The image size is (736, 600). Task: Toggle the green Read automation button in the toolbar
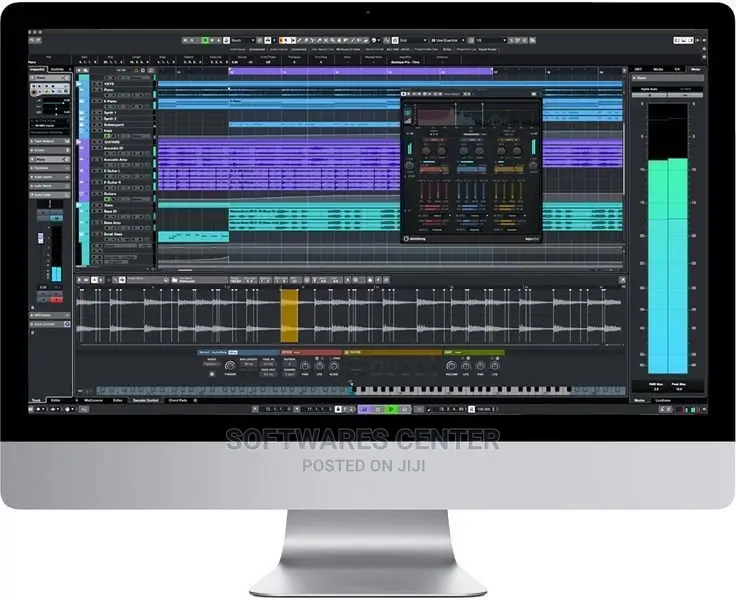205,40
